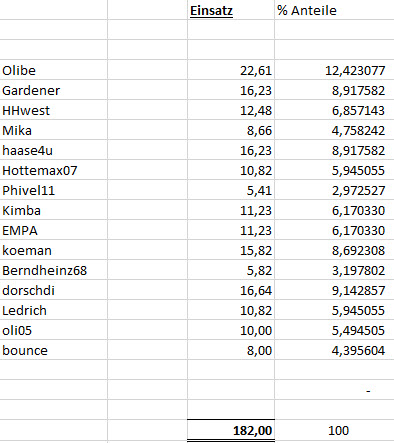The height and width of the screenshot is (443, 394).
Task: Select the Ledrich name cell
Action: pos(54,310)
